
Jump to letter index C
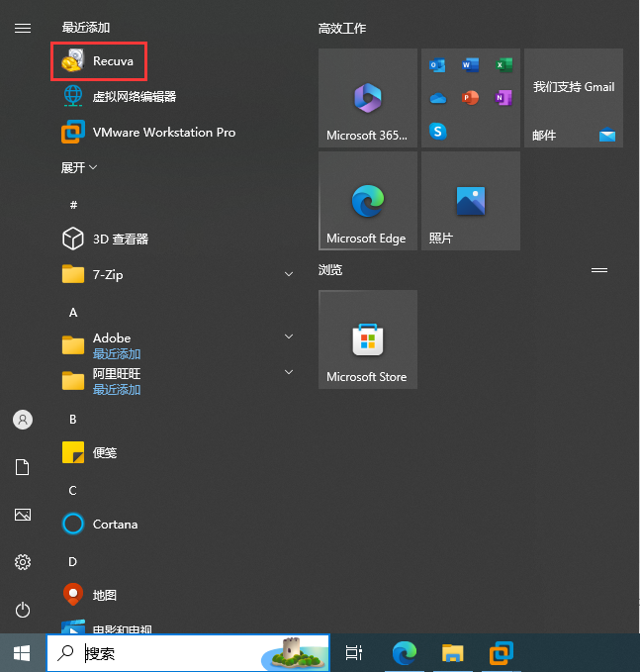(73, 490)
